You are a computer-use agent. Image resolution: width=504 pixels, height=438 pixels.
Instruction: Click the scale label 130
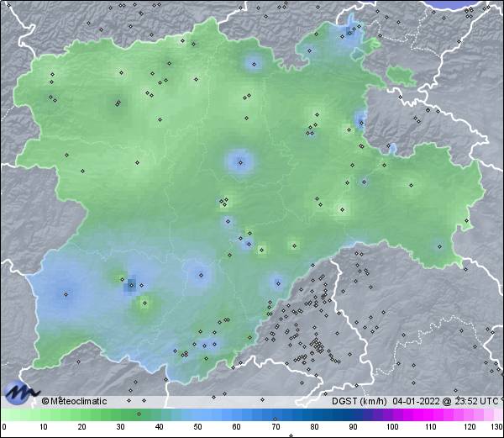497,427
